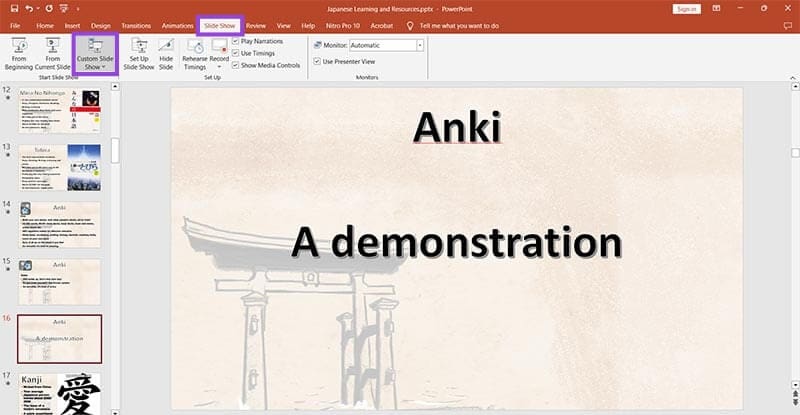Screen dimensions: 800x415
Task: Click Hide Slide button
Action: (166, 54)
